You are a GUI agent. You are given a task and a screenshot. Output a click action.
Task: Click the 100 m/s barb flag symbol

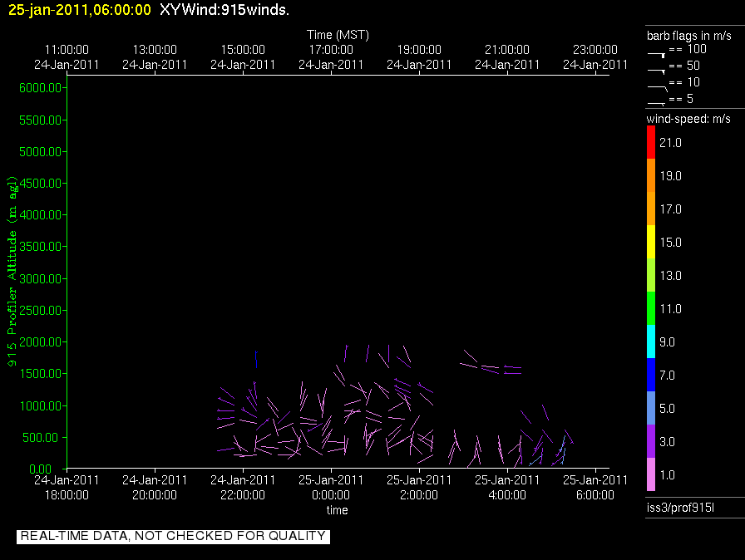tap(656, 55)
